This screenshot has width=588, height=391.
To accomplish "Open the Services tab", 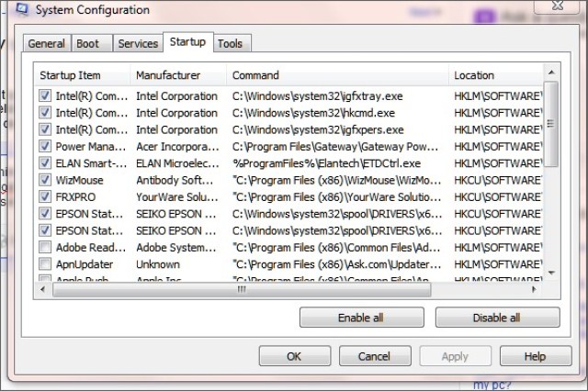I will click(138, 43).
